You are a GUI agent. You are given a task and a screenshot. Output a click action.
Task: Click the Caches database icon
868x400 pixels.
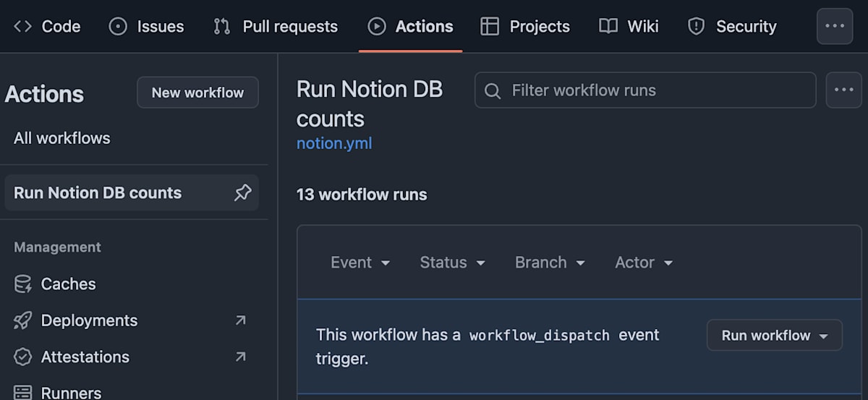pos(23,284)
